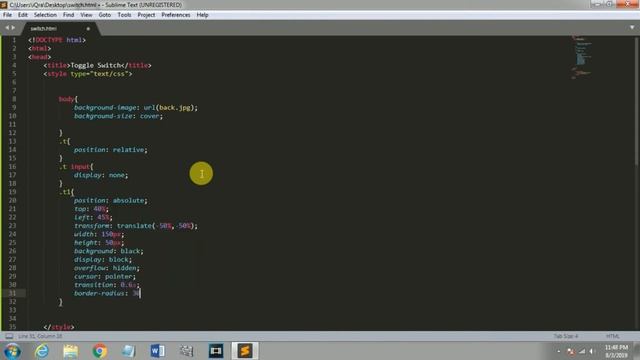Open the Goto menu
640x360 pixels.
coord(104,15)
